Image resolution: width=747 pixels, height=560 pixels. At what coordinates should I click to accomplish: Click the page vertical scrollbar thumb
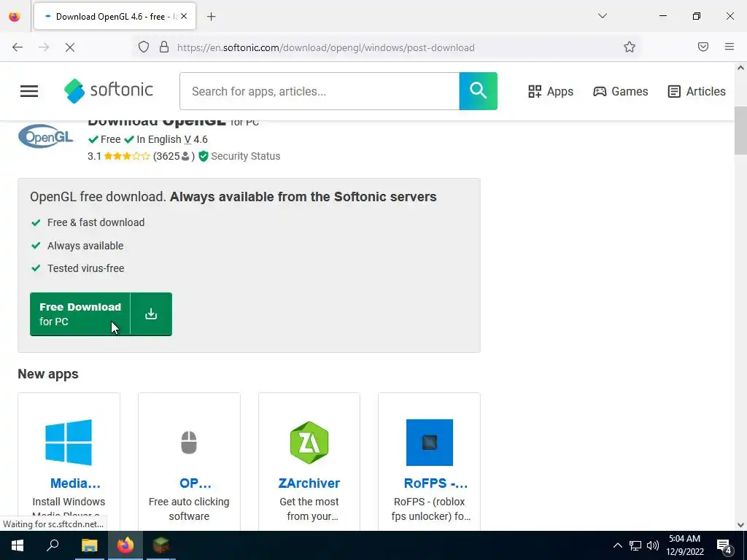coord(740,131)
